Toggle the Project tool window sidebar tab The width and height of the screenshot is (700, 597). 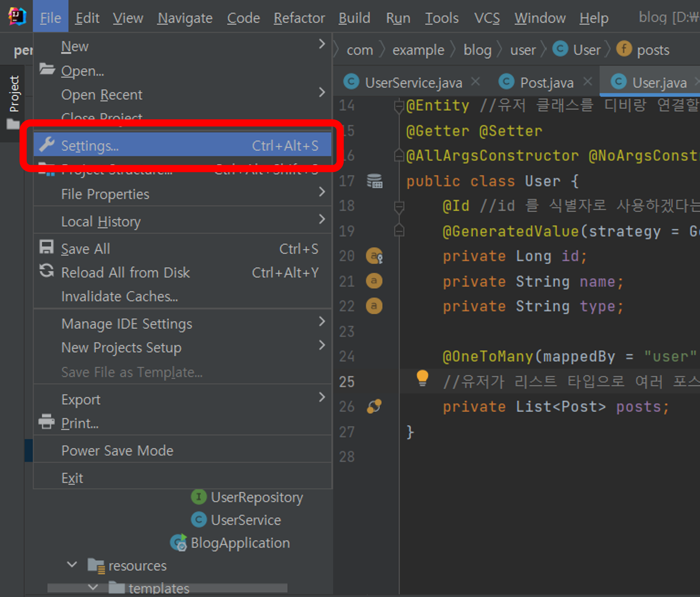tap(14, 94)
